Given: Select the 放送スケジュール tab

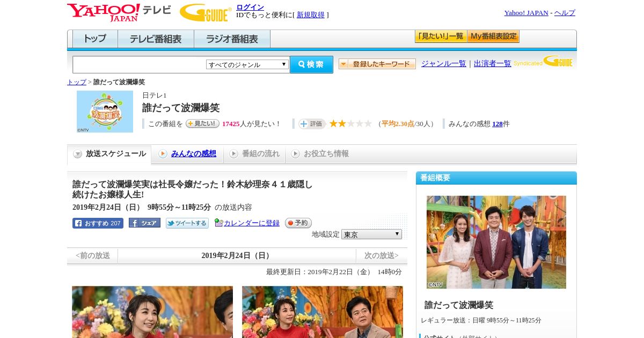Looking at the screenshot, I should click(109, 154).
